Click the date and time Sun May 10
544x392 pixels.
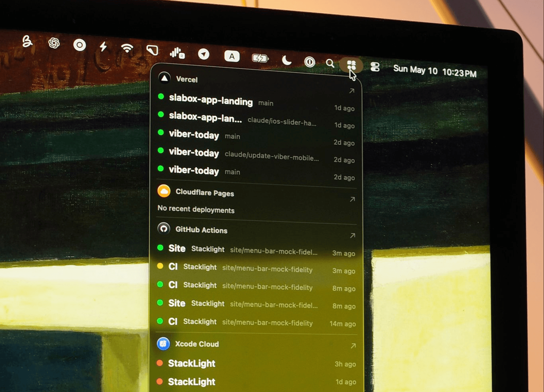tap(435, 71)
